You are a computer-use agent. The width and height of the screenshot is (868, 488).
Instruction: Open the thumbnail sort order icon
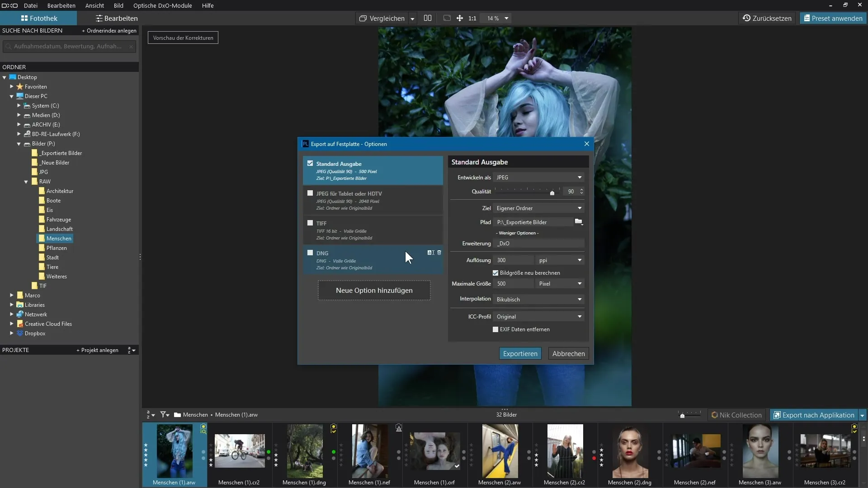point(151,414)
